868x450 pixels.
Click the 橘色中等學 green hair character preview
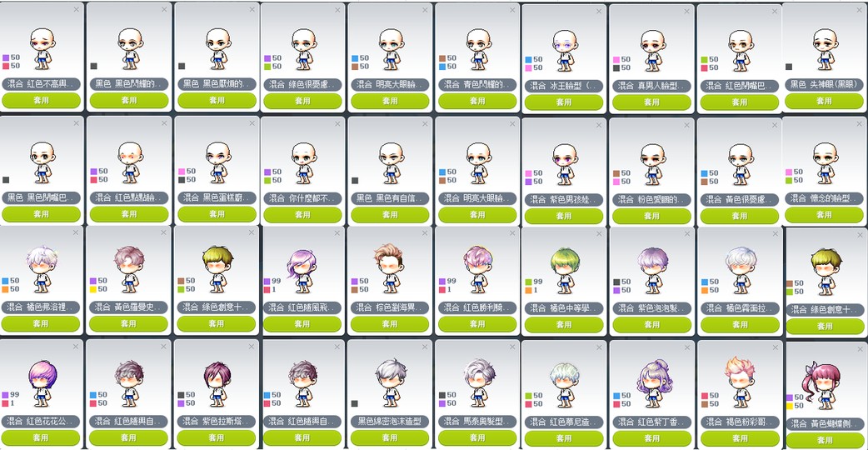(x=565, y=271)
